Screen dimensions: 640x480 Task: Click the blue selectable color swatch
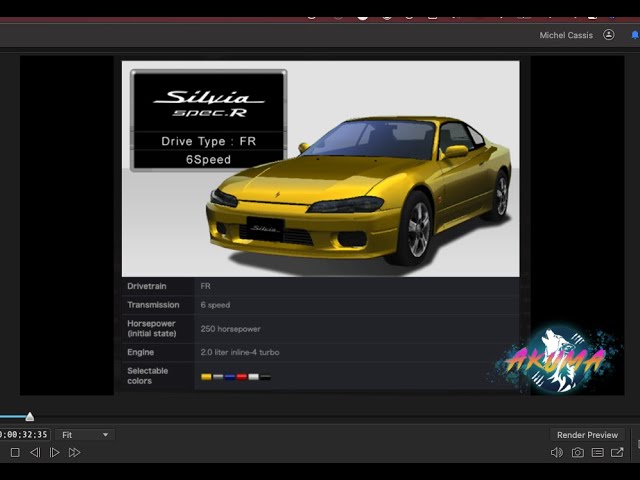click(x=230, y=377)
